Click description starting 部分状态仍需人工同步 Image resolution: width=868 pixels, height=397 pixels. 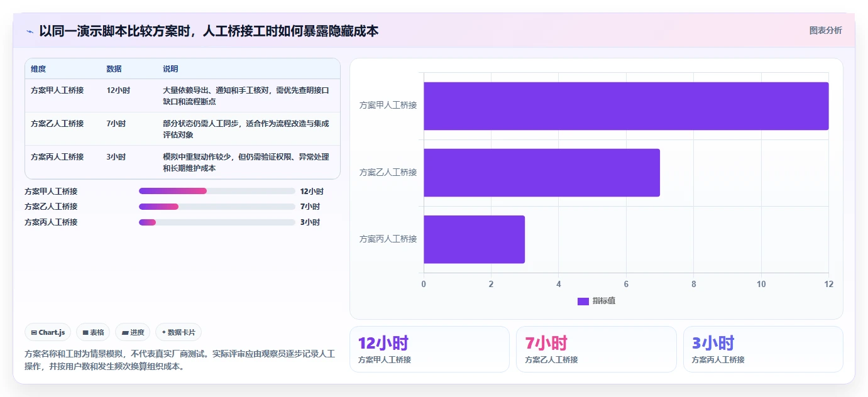246,129
